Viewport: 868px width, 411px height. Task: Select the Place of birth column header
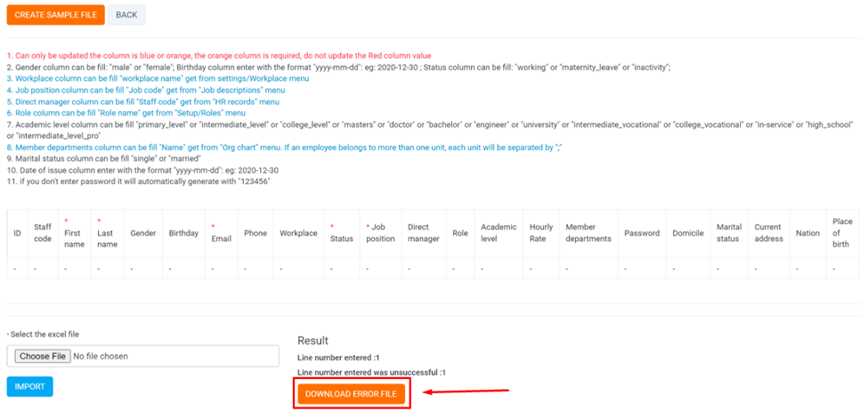click(x=842, y=233)
